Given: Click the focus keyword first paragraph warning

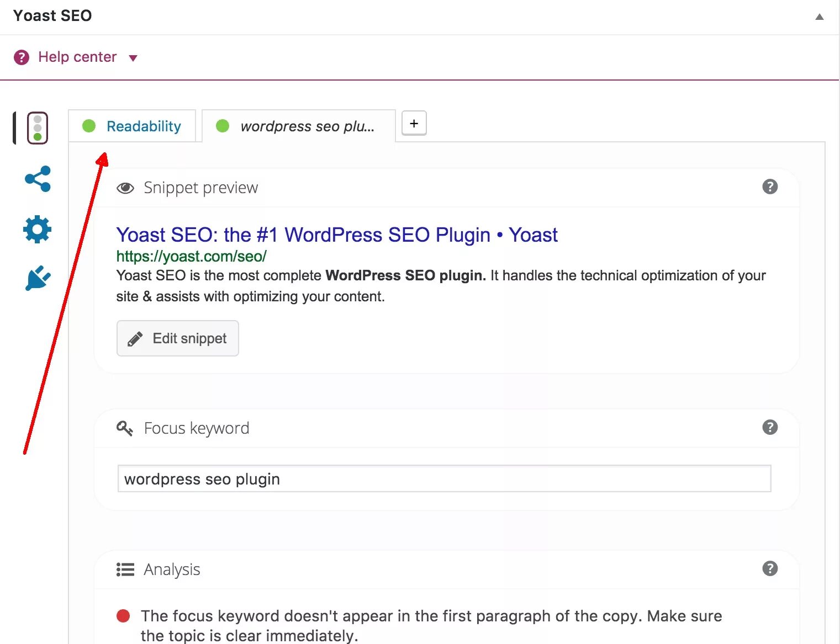Looking at the screenshot, I should tap(431, 625).
